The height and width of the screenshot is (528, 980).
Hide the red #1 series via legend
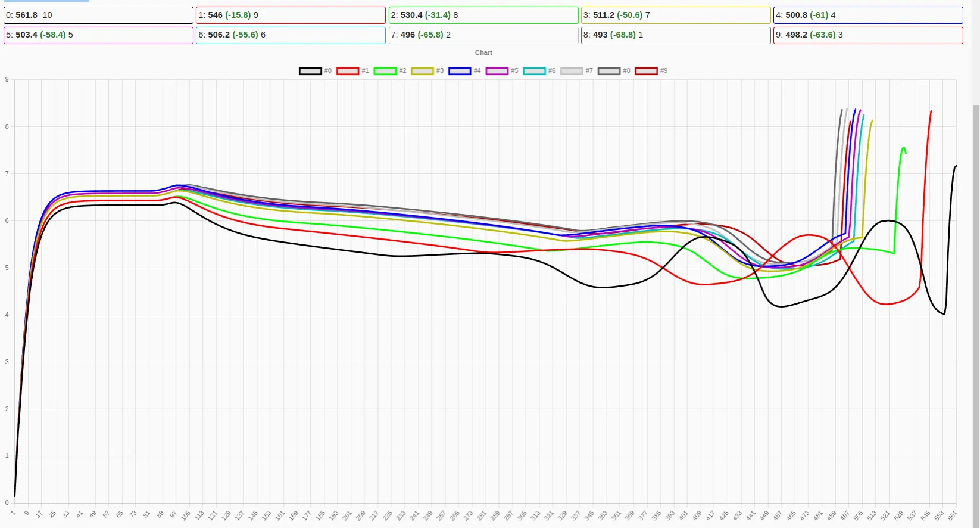[x=352, y=71]
